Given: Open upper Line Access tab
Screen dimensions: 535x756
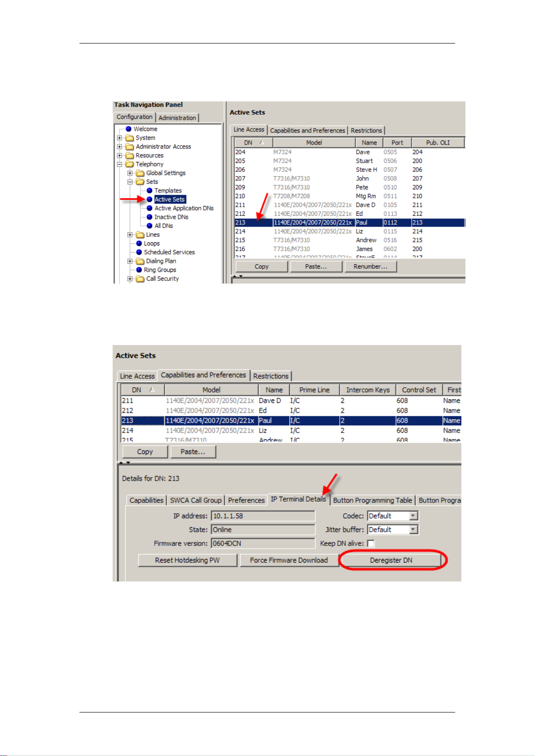Looking at the screenshot, I should point(249,130).
